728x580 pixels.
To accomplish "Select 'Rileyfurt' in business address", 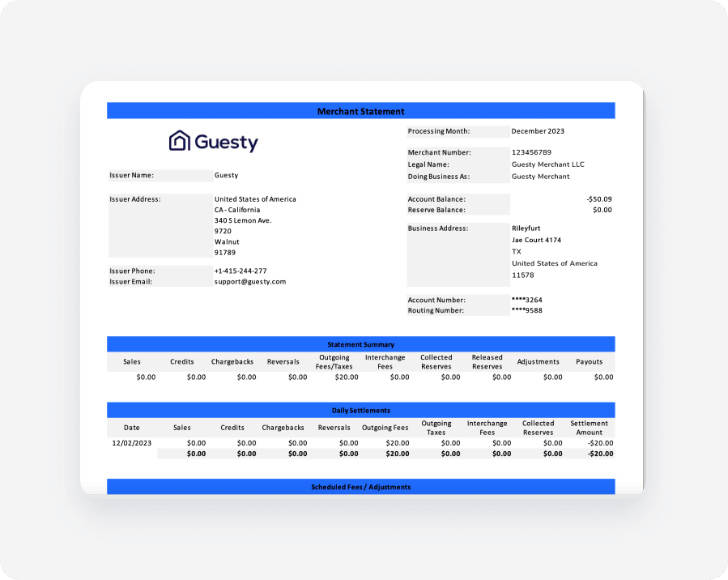I will point(526,228).
